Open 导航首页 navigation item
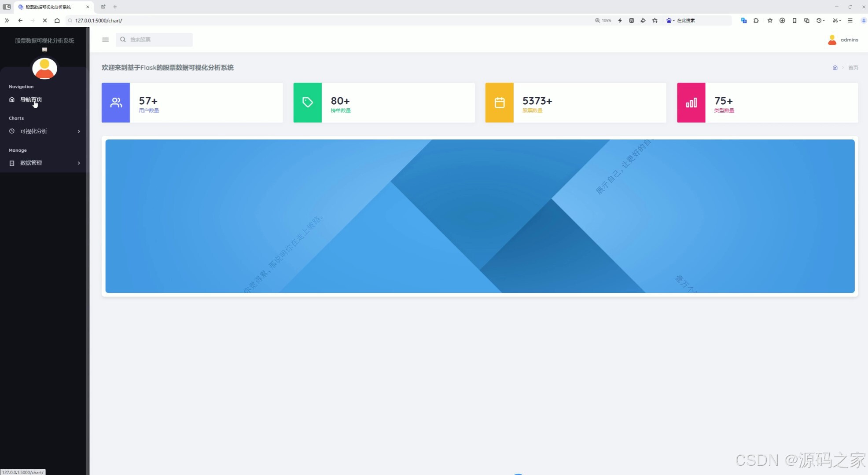This screenshot has width=868, height=475. [31, 99]
